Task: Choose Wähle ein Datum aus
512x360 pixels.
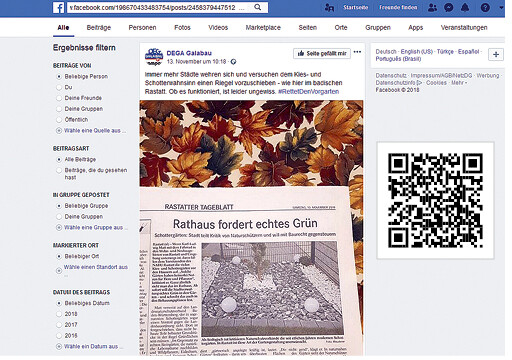Action: click(93, 347)
